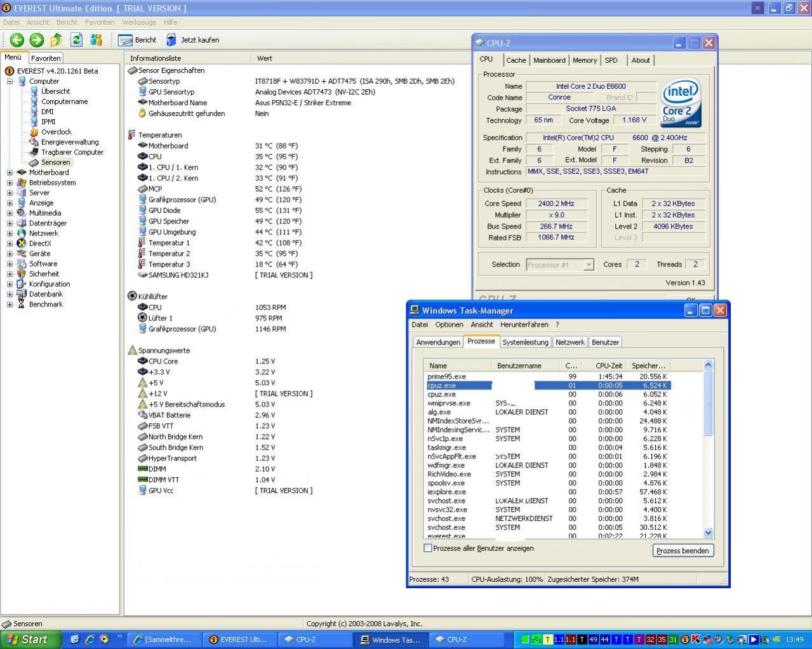Click the Internet Explorer quick launch icon
Image resolution: width=812 pixels, height=649 pixels.
click(90, 639)
